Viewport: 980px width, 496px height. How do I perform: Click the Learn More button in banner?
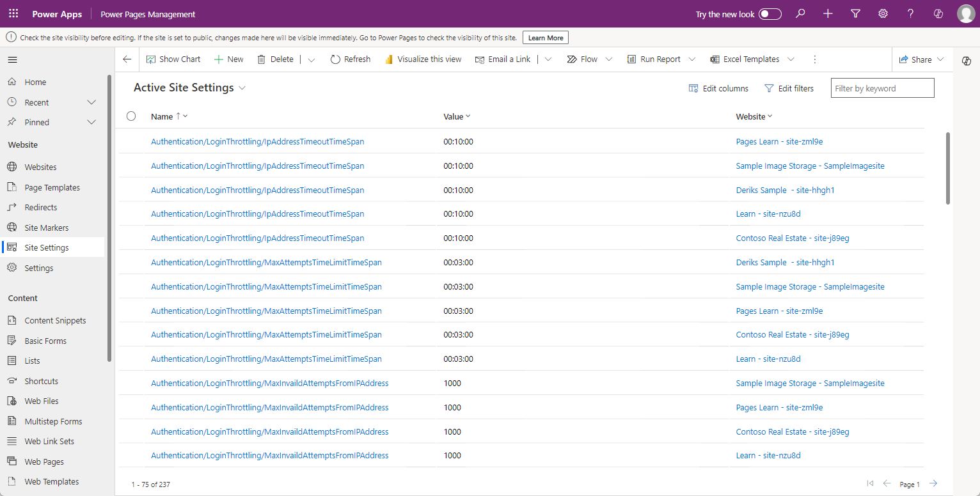[546, 38]
